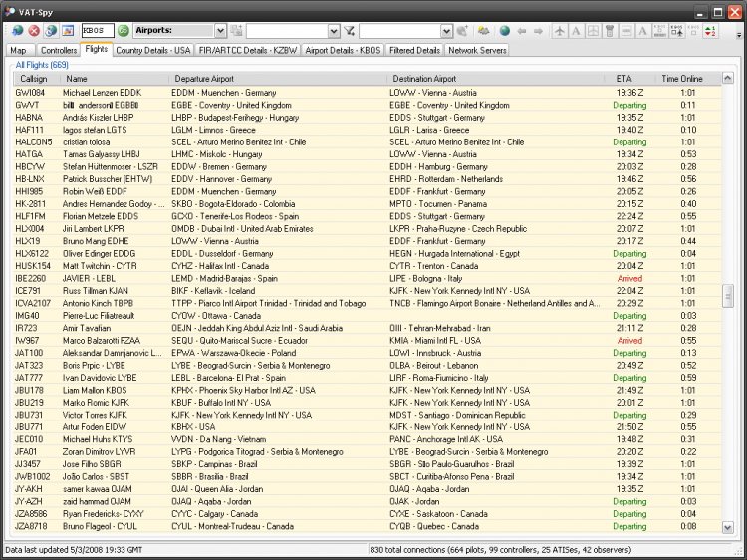Toggle the control tower icon
This screenshot has height=560, width=747.
click(x=610, y=31)
